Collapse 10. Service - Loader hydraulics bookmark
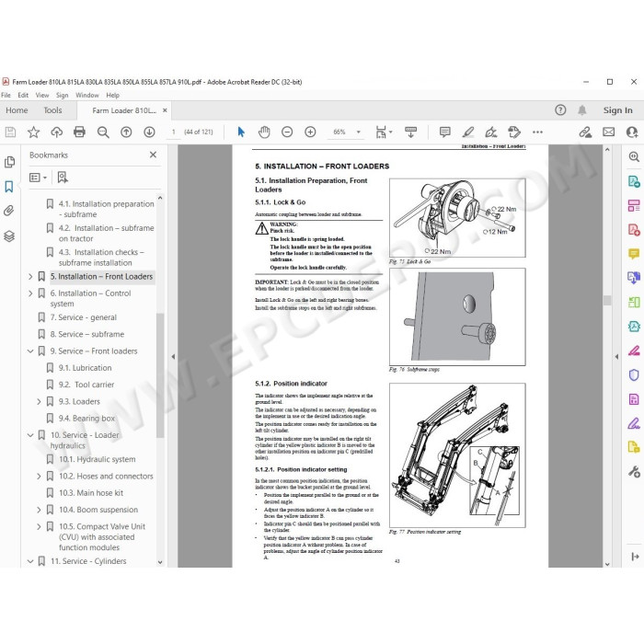The image size is (644, 644). pyautogui.click(x=30, y=435)
